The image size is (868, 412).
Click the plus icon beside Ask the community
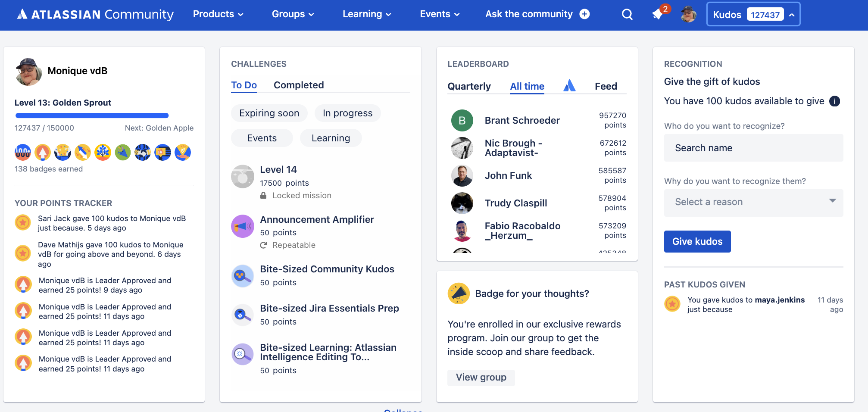click(x=584, y=14)
